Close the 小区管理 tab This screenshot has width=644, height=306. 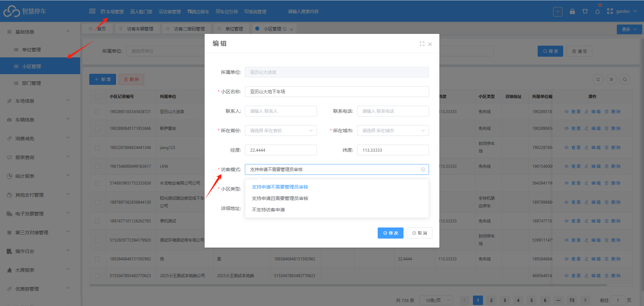[291, 30]
